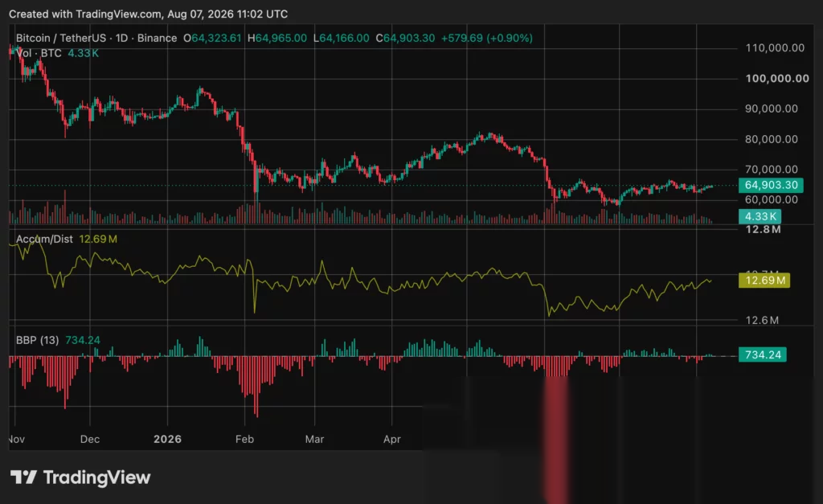
Task: Click the 110,000.00 price axis label
Action: [x=775, y=47]
